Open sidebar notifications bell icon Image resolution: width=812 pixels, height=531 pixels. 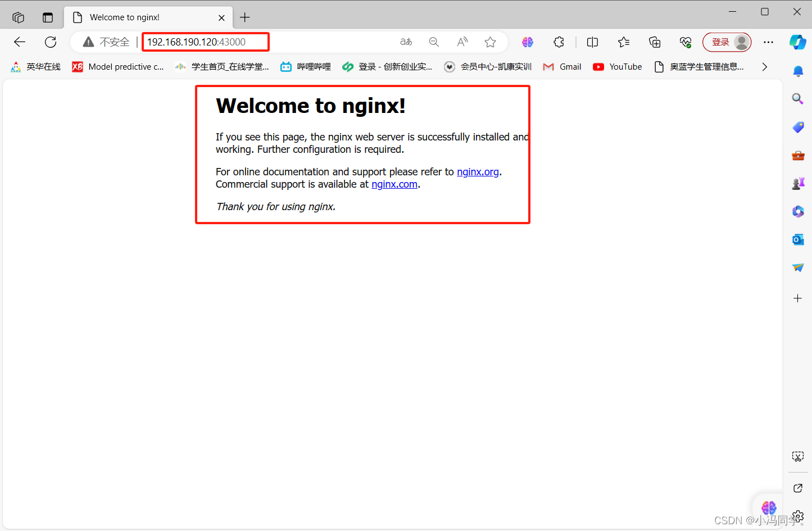[x=798, y=71]
